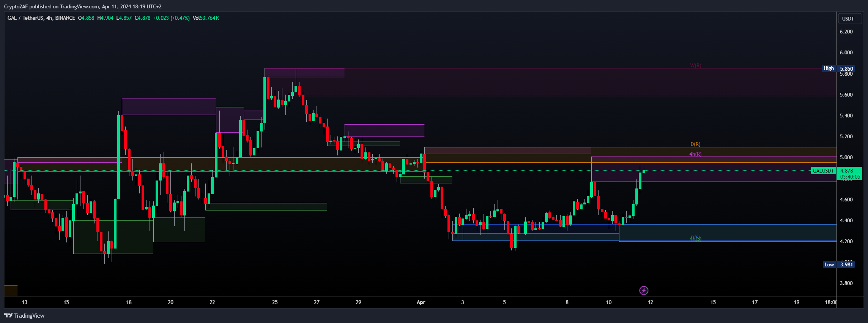Click the 6.000 price axis label
Screen dimensions: 868x323
tap(846, 52)
